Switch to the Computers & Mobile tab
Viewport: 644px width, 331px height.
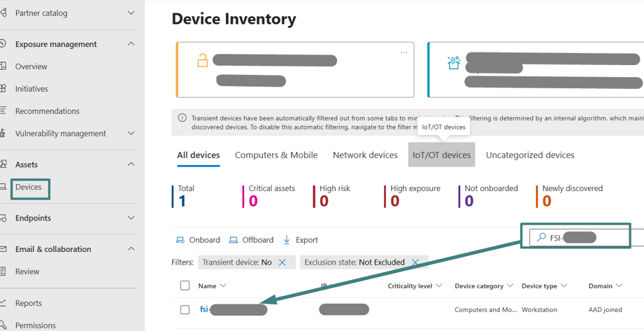[x=276, y=155]
